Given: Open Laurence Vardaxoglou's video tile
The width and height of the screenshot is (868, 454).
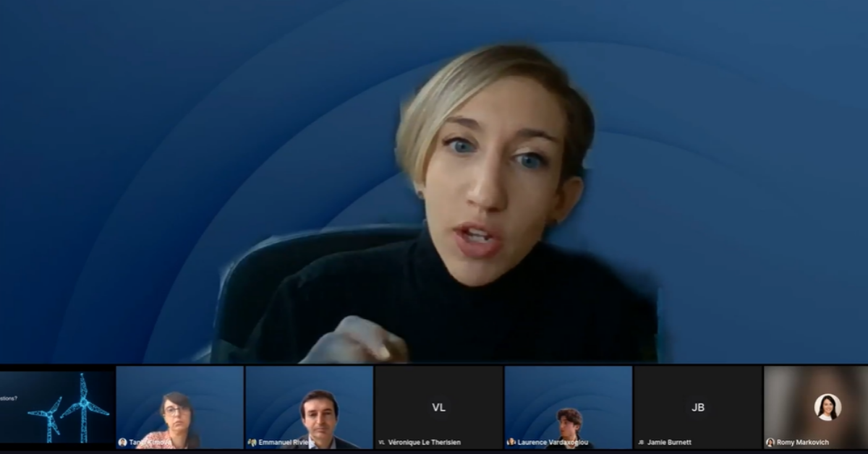Looking at the screenshot, I should click(x=568, y=407).
